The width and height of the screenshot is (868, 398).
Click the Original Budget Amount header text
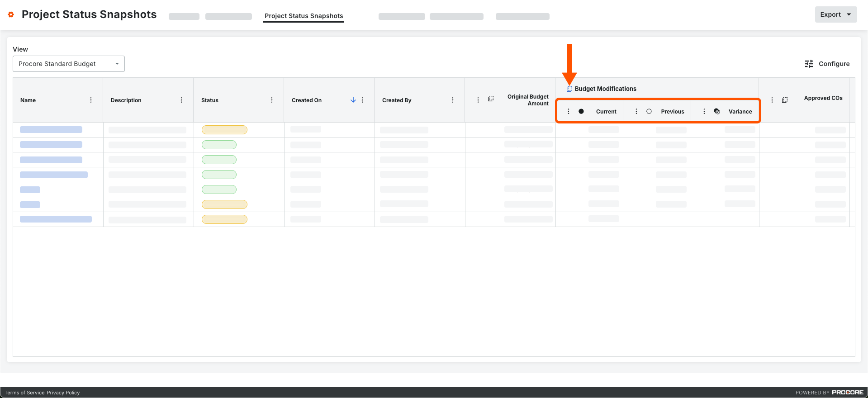[528, 100]
